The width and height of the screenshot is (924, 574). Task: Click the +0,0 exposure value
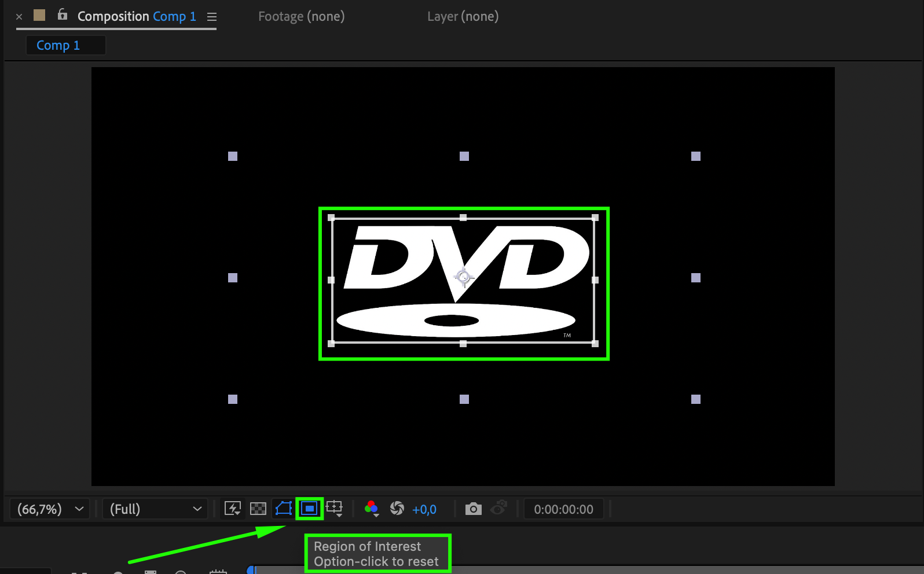424,509
